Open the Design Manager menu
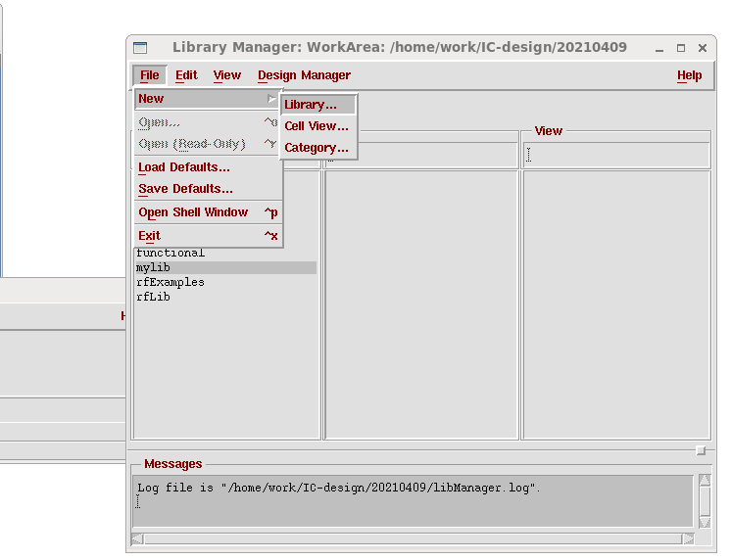Viewport: 731px width, 560px height. 304,75
